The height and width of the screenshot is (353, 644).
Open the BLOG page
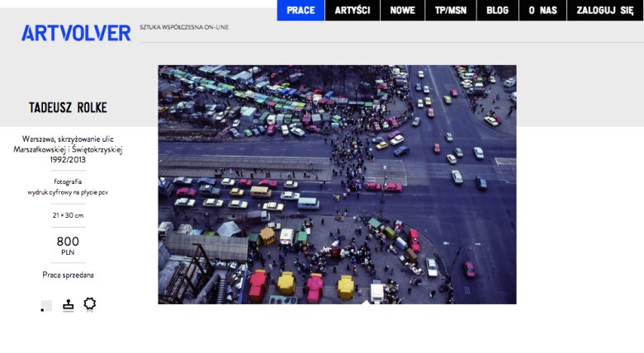click(x=497, y=10)
